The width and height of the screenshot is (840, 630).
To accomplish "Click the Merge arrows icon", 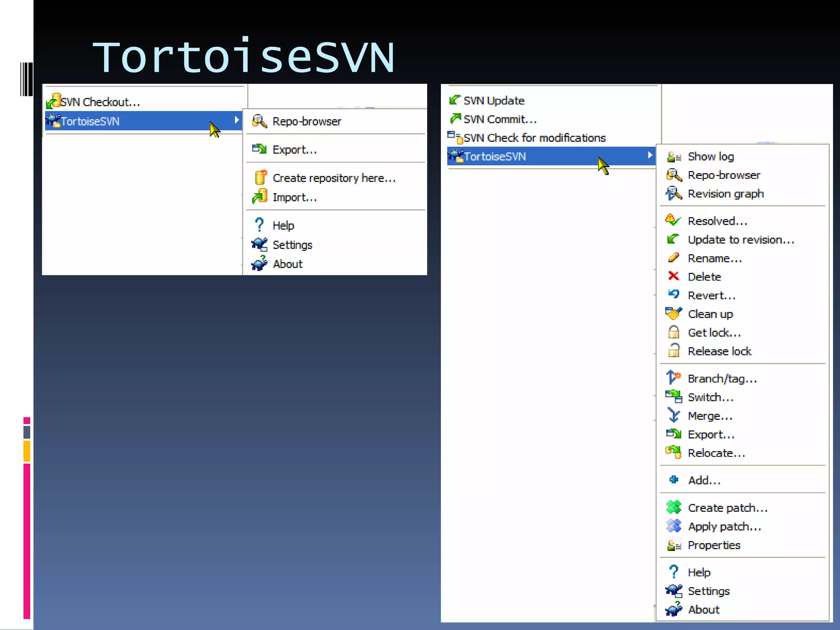I will [x=673, y=415].
